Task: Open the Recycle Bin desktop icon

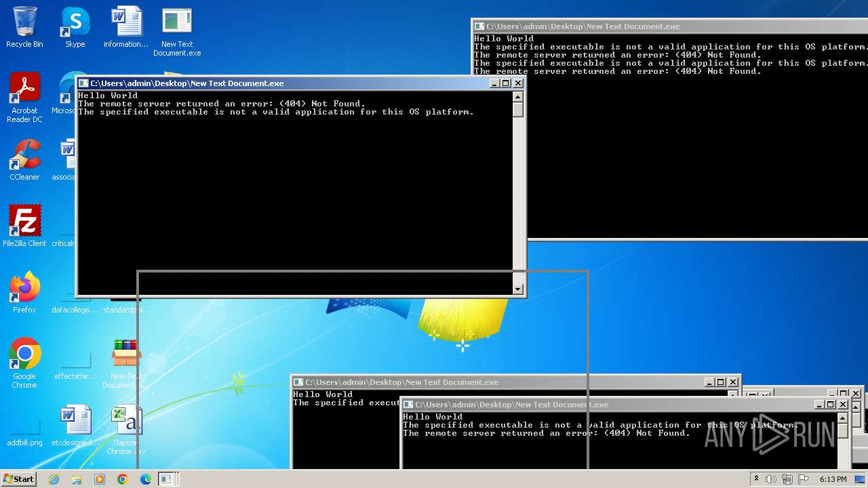Action: [24, 27]
